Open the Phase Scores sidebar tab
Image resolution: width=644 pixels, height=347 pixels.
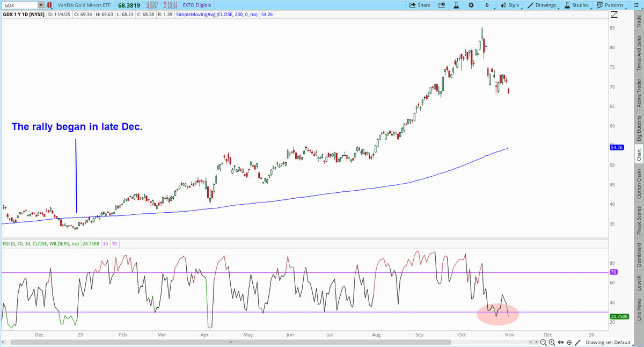pos(638,220)
